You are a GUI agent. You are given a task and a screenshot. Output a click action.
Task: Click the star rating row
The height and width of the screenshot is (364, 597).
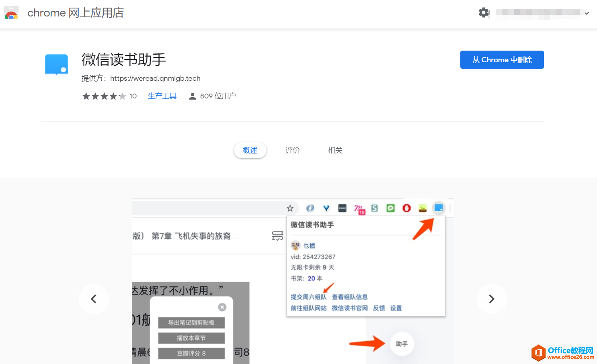(x=104, y=96)
